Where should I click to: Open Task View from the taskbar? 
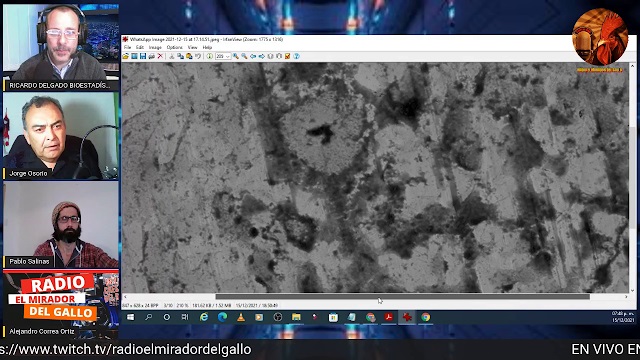pyautogui.click(x=185, y=317)
